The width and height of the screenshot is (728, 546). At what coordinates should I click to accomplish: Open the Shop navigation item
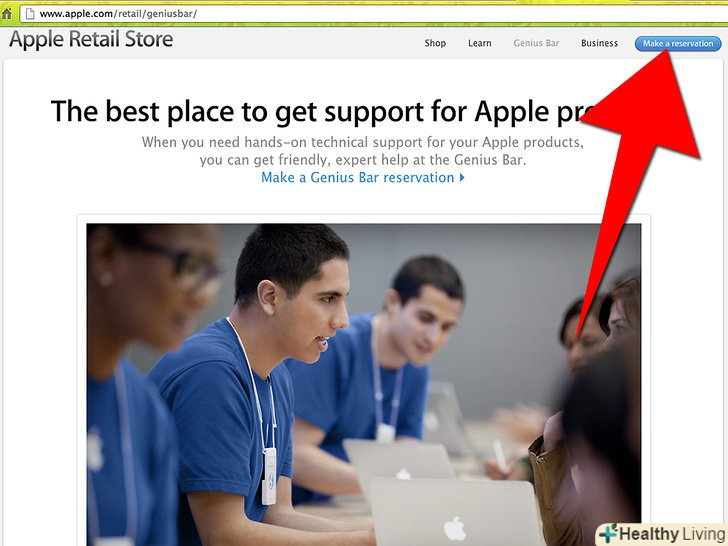435,43
